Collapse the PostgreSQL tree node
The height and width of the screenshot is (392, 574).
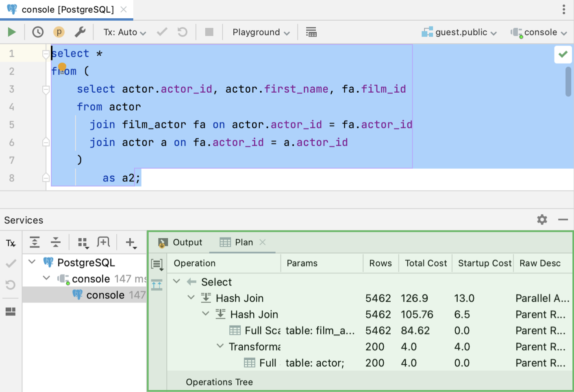pyautogui.click(x=32, y=262)
